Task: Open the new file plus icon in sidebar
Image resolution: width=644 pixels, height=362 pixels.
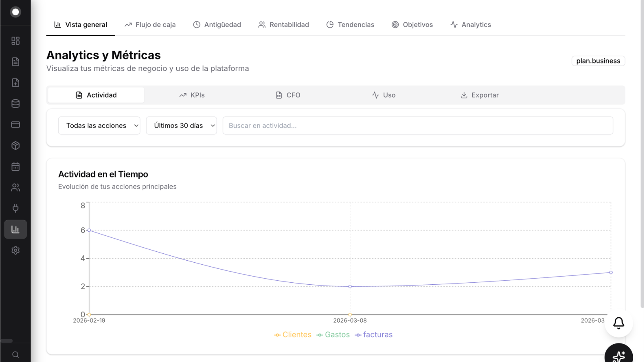Action: coord(15,83)
